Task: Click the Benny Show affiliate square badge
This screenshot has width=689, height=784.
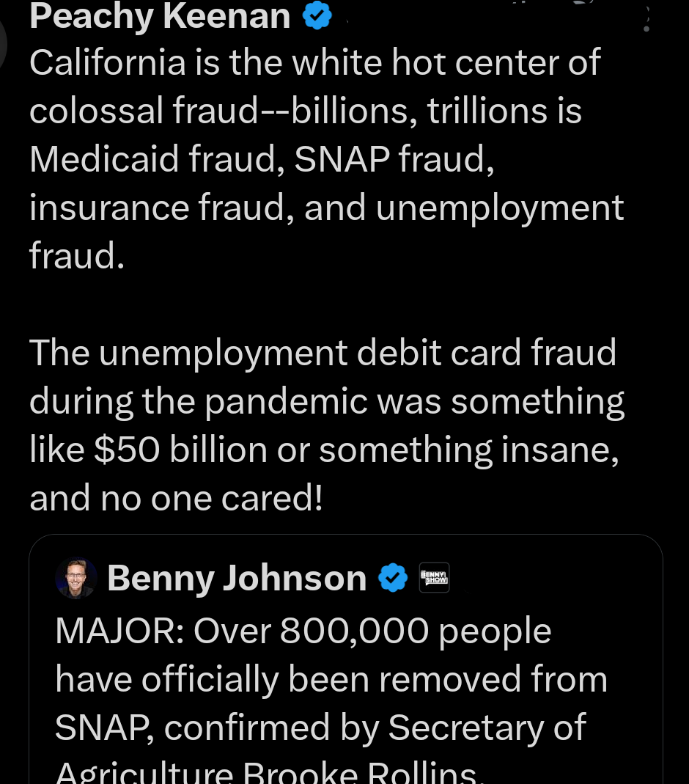Action: coord(434,577)
